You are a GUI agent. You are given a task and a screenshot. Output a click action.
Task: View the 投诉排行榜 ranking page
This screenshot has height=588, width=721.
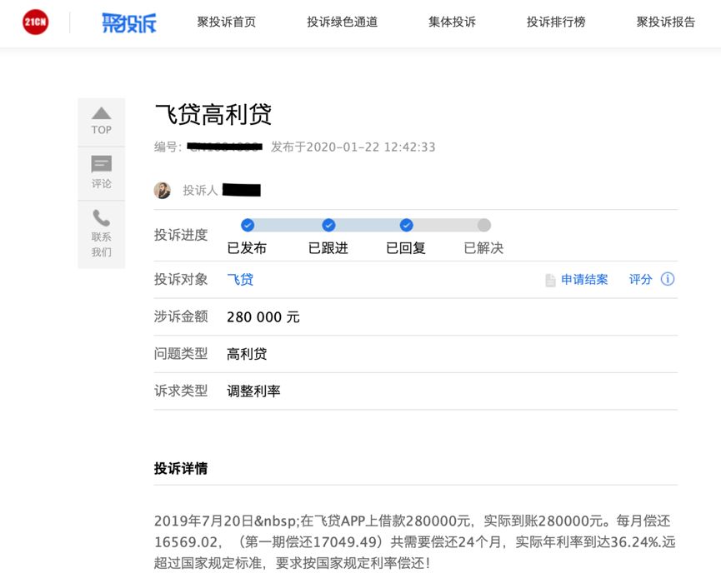tap(556, 22)
